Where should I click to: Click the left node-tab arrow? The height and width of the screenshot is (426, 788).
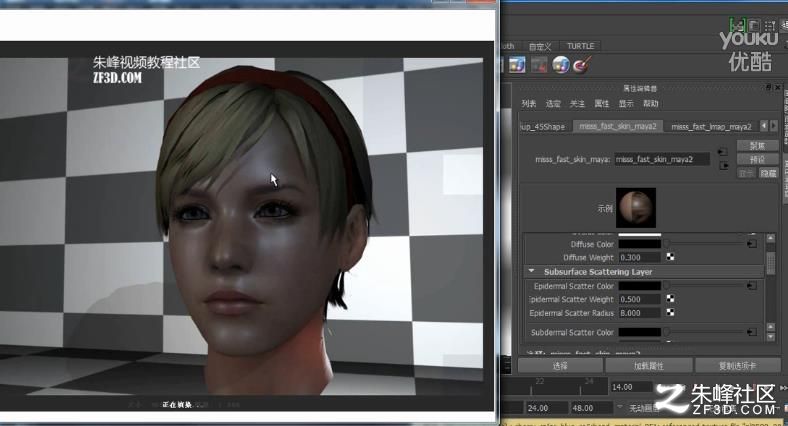coord(764,126)
